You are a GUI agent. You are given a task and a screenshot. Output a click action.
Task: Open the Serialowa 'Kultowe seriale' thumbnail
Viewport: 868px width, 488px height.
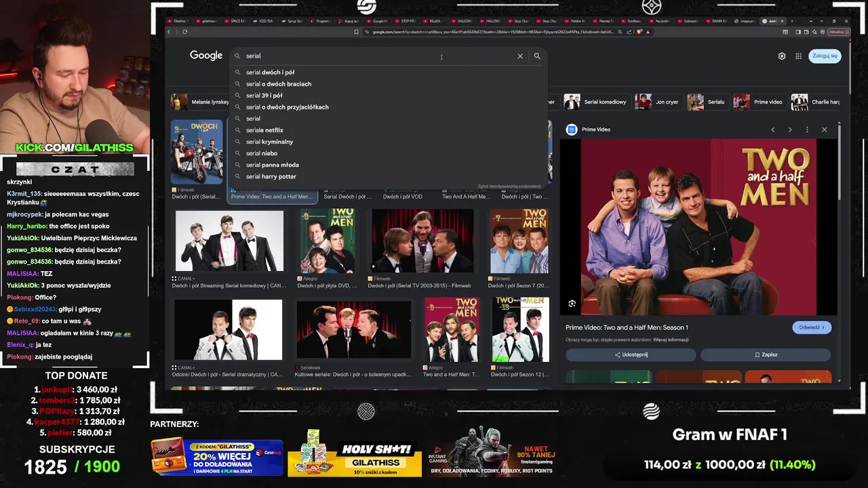click(x=353, y=329)
